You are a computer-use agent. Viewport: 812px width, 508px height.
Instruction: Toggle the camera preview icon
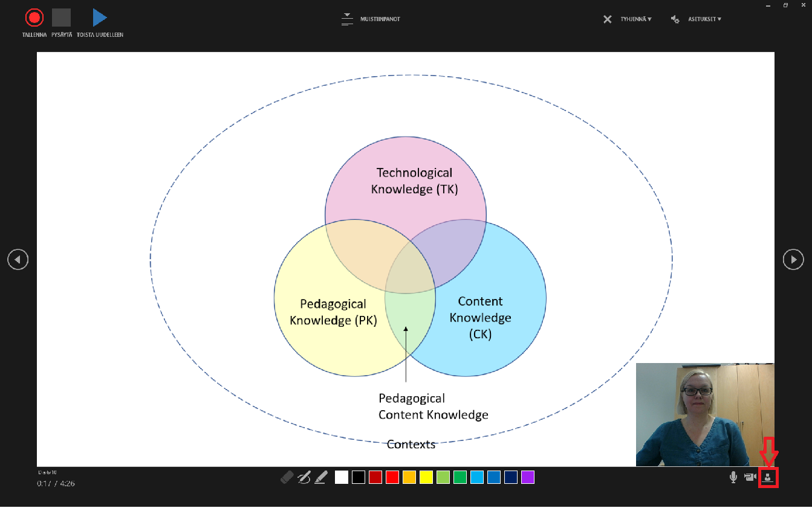pyautogui.click(x=768, y=477)
